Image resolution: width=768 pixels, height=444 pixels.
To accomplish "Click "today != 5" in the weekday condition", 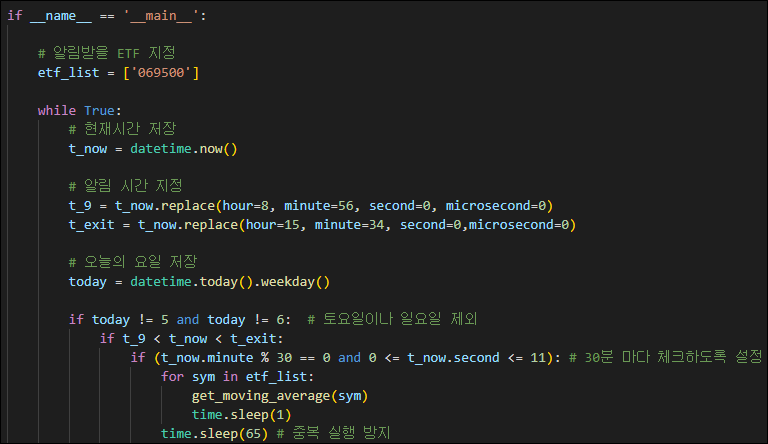I will coord(130,320).
